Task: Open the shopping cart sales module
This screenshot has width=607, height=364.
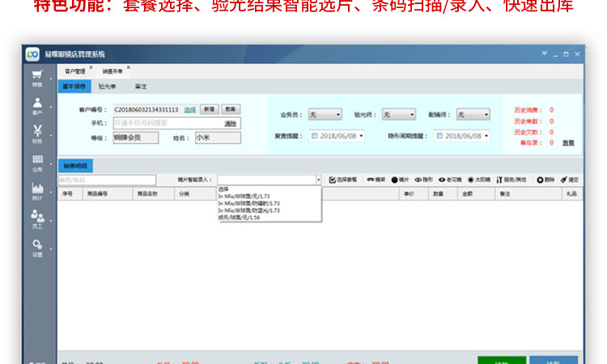Action: (x=37, y=78)
